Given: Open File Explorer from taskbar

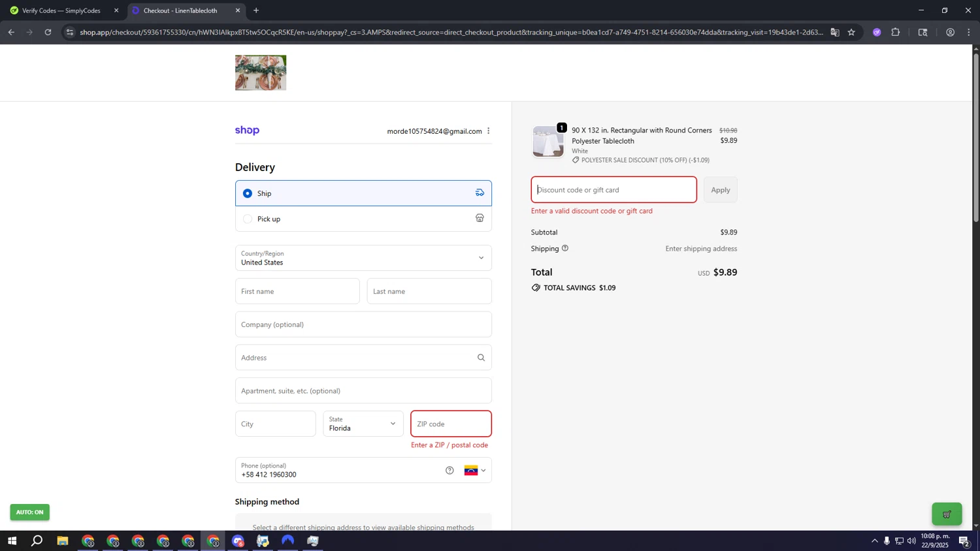Looking at the screenshot, I should (x=63, y=541).
